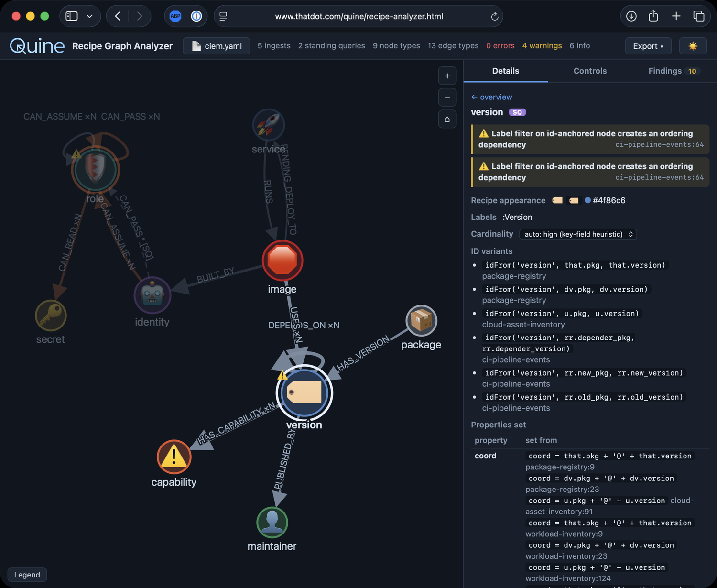The width and height of the screenshot is (717, 588).
Task: Toggle the Safari sidebar
Action: [72, 16]
